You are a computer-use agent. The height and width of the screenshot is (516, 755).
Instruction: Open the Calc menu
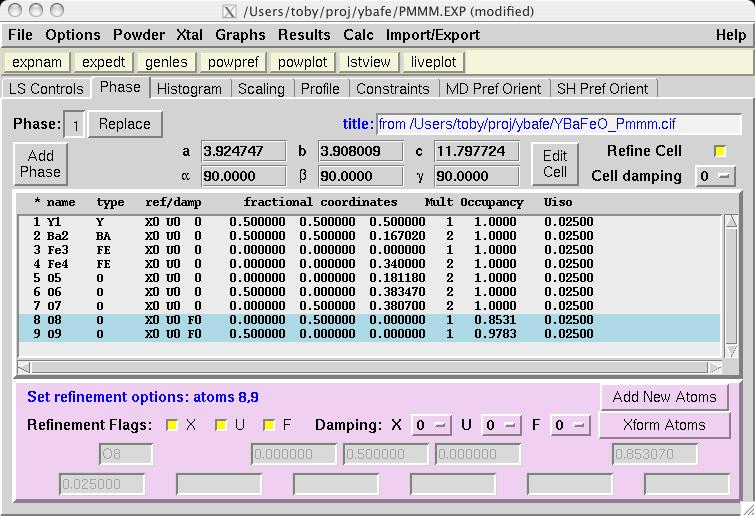pyautogui.click(x=358, y=35)
